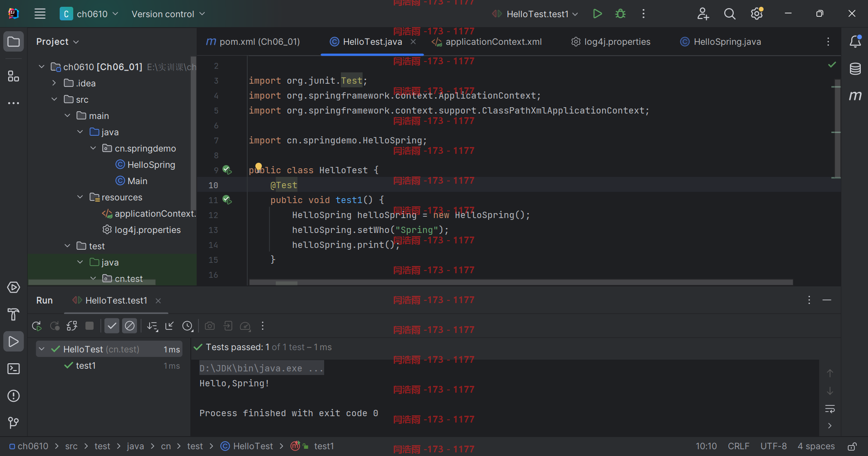868x456 pixels.
Task: Stop the running process
Action: coord(90,326)
